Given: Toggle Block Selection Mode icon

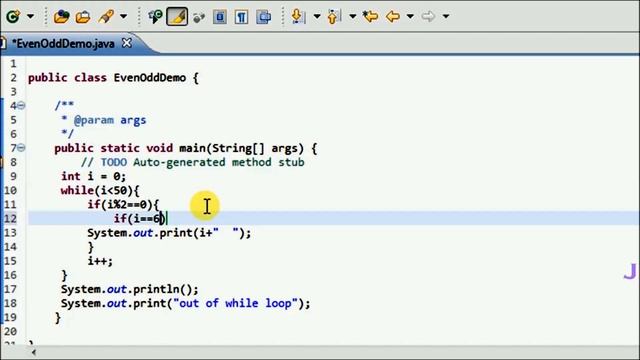Looking at the screenshot, I should tap(220, 17).
